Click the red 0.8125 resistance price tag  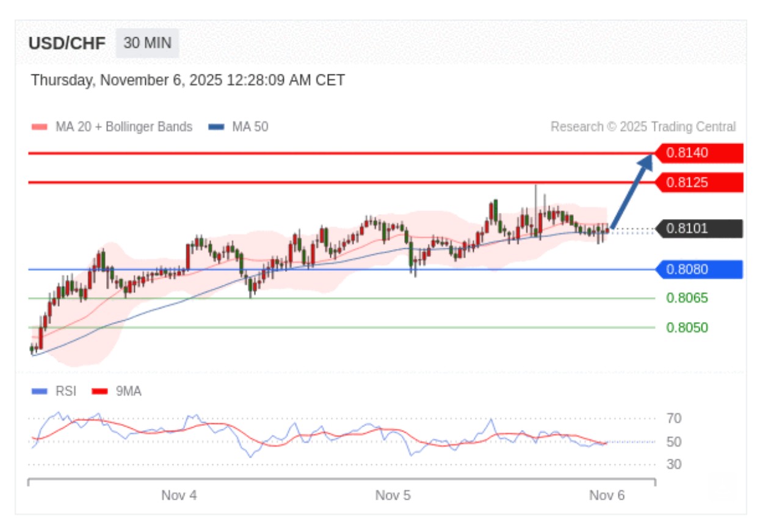[x=698, y=182]
